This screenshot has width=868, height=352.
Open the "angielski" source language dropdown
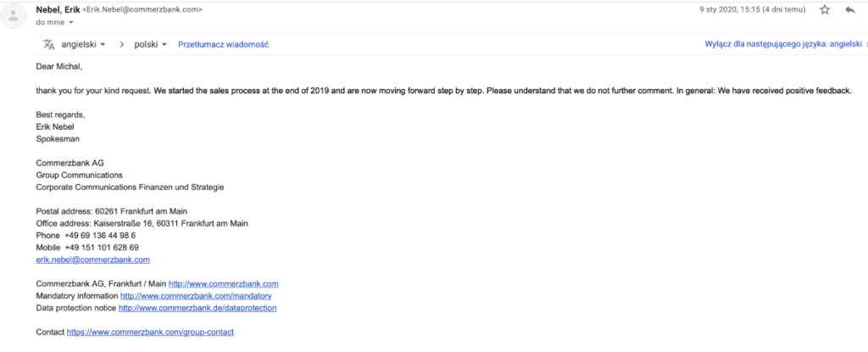(83, 44)
